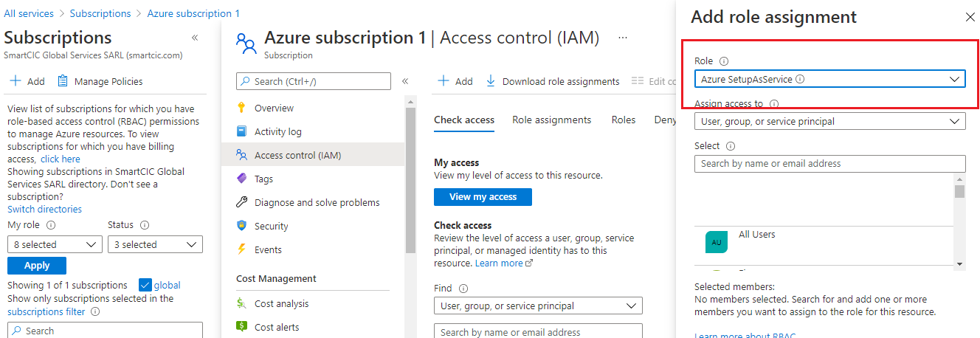The height and width of the screenshot is (338, 980).
Task: Open the Diagnose and solve problems wrench icon
Action: click(241, 202)
